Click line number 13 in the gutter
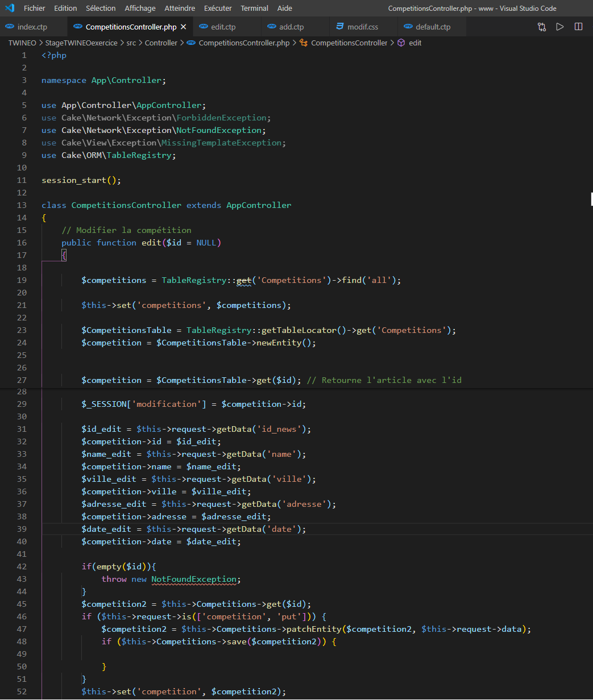This screenshot has height=700, width=593. coord(22,205)
